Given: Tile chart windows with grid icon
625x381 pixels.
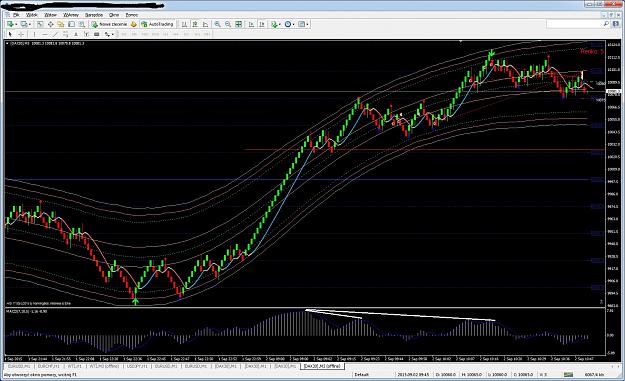Looking at the screenshot, I should tap(238, 24).
